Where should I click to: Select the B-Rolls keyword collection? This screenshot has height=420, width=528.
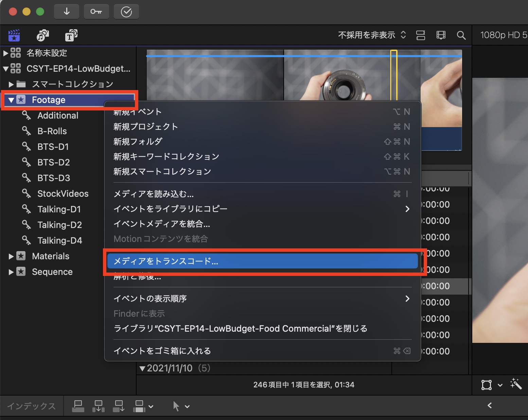pyautogui.click(x=52, y=131)
